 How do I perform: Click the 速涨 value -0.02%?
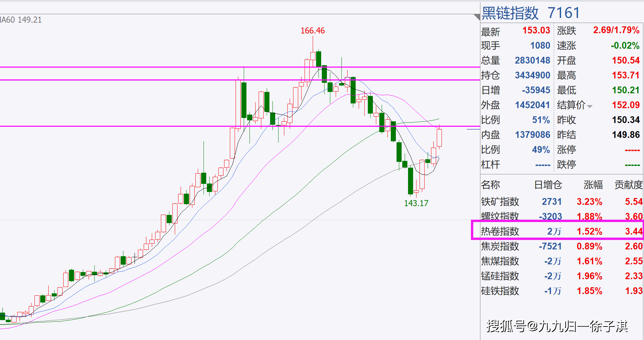pyautogui.click(x=625, y=46)
